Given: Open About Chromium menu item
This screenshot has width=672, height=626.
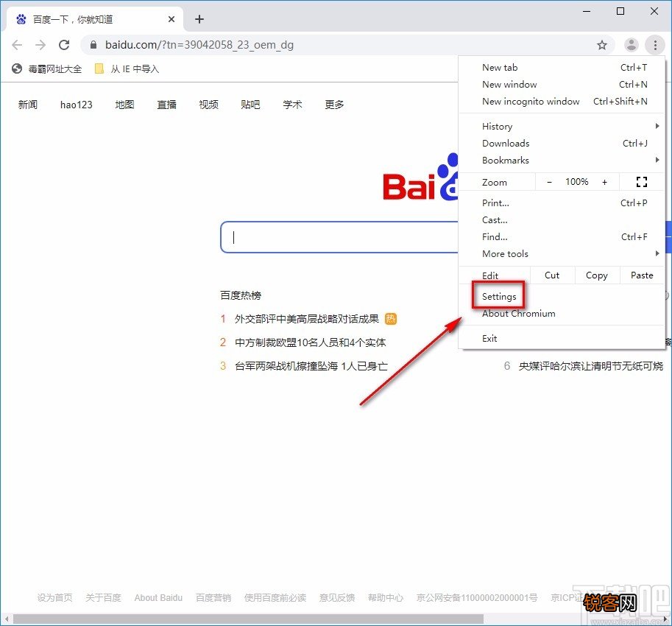Looking at the screenshot, I should tap(562, 314).
